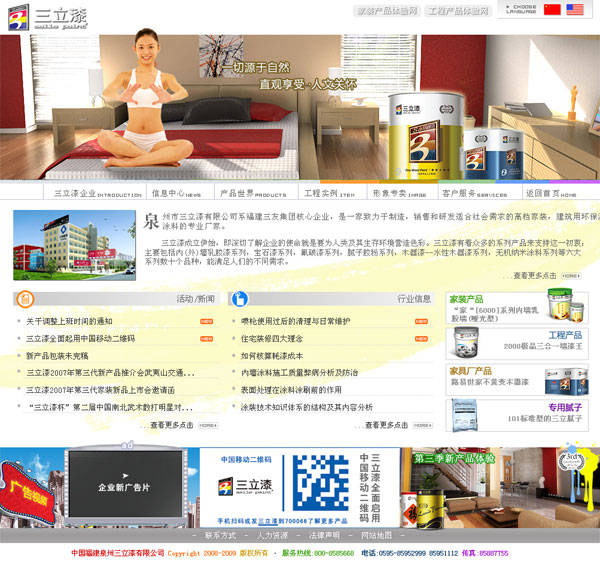Click paint bucket image in 家装产品 card

566,306
